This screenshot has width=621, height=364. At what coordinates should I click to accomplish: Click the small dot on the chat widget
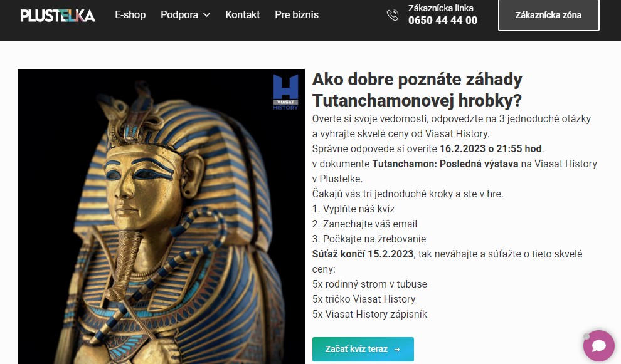pos(586,336)
